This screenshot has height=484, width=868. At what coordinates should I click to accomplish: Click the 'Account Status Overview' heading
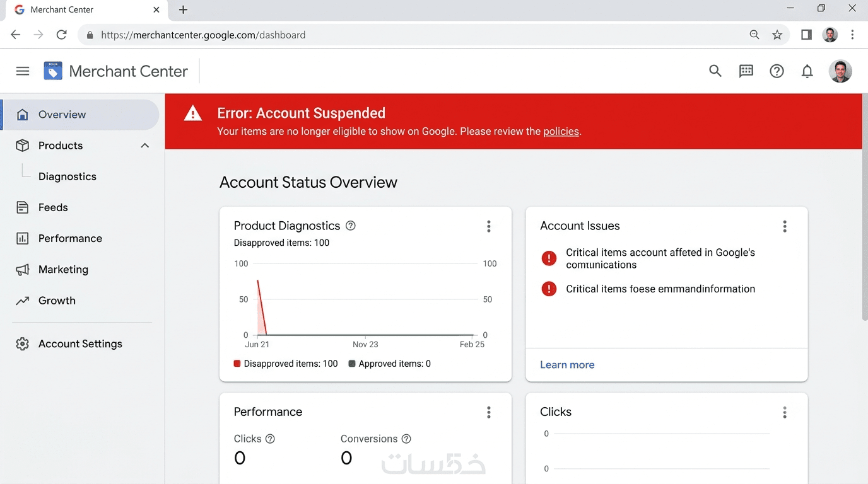[x=308, y=183]
